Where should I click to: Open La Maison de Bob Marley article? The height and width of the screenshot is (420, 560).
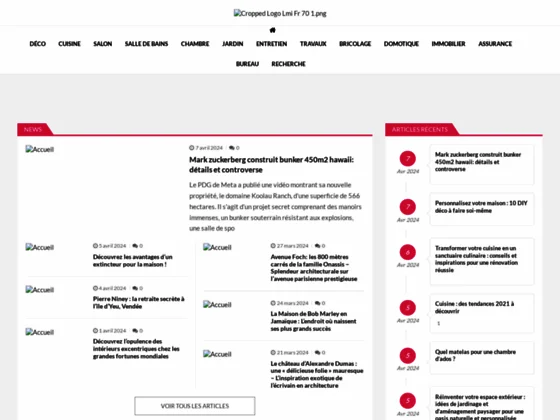coord(313,321)
